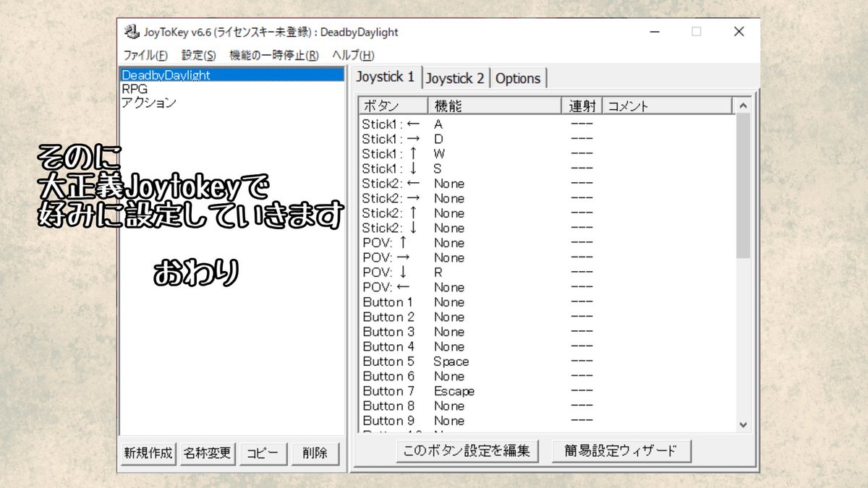The width and height of the screenshot is (868, 488).
Task: Click the JoyToKey app icon in title bar
Action: pos(131,32)
